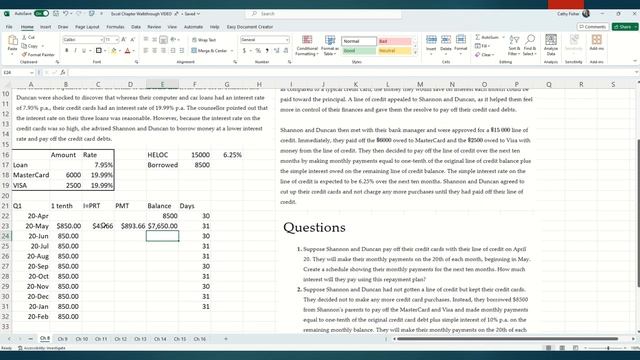Apply Comma Style

[267, 51]
